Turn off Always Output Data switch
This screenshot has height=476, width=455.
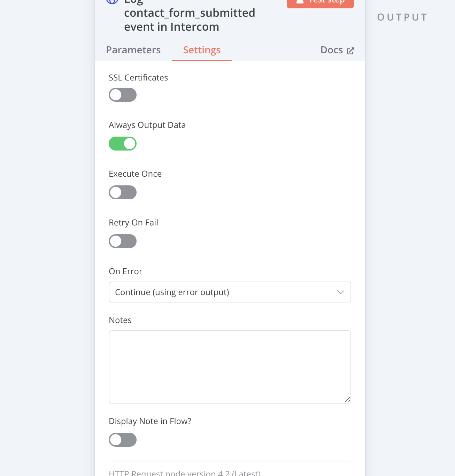click(x=123, y=144)
